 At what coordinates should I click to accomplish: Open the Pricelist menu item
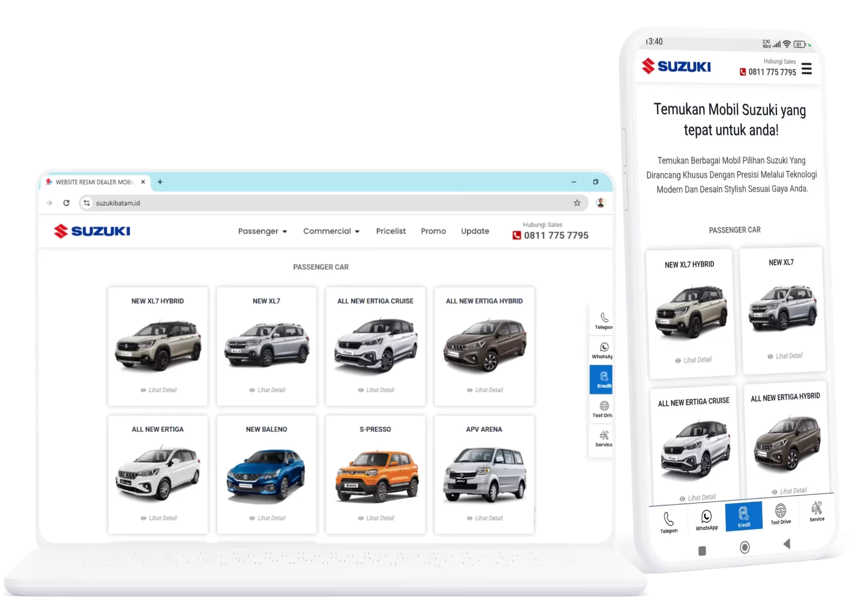391,231
